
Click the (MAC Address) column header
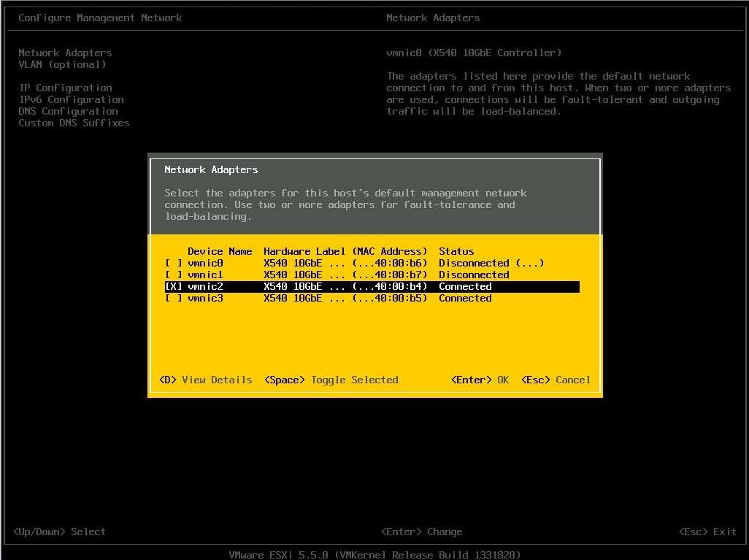[x=390, y=251]
